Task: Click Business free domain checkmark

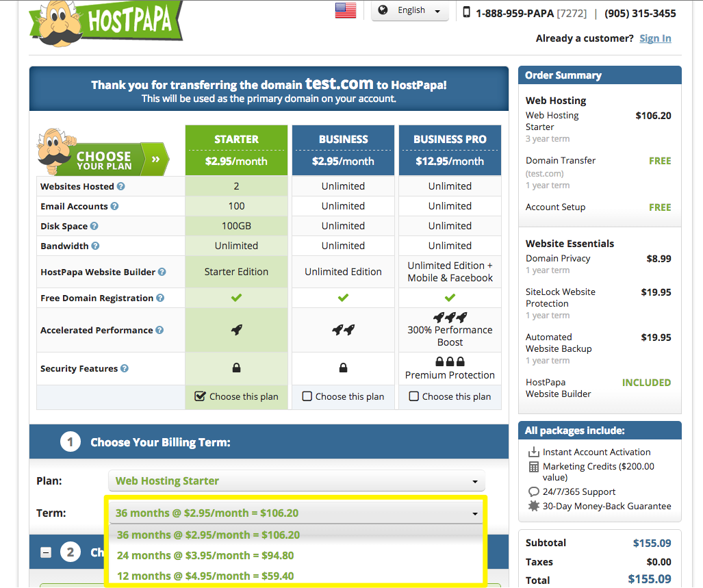Action: 343,298
